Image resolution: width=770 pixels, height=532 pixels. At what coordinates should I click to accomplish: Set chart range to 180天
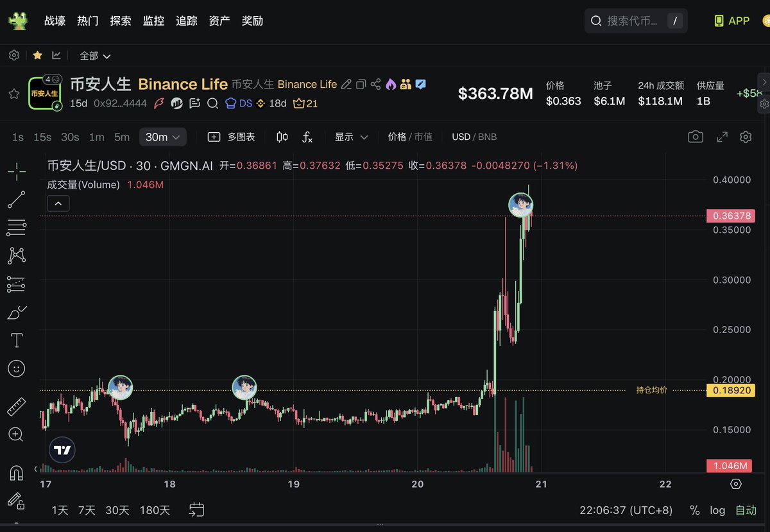point(155,510)
